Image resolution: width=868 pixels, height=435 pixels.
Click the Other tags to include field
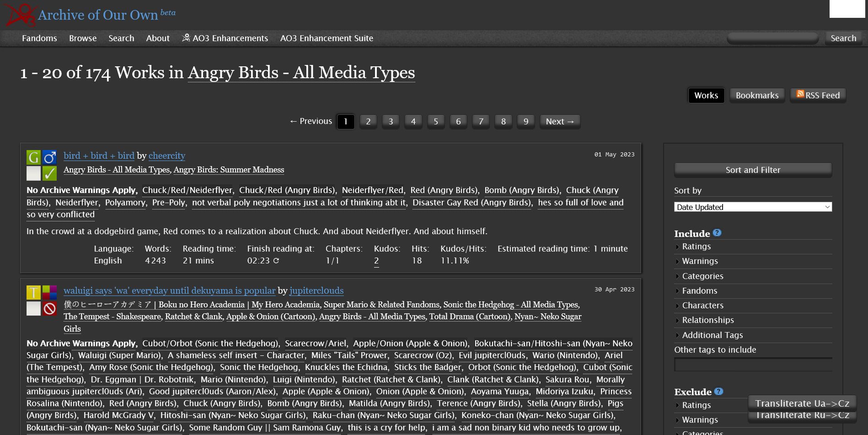coord(753,365)
